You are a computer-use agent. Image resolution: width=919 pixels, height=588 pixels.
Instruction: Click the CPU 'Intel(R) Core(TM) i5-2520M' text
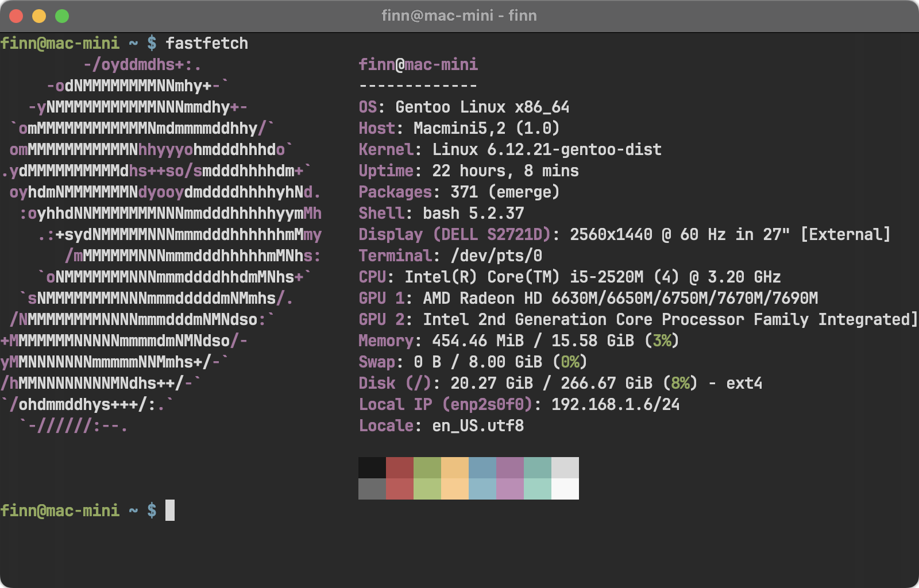pyautogui.click(x=524, y=277)
